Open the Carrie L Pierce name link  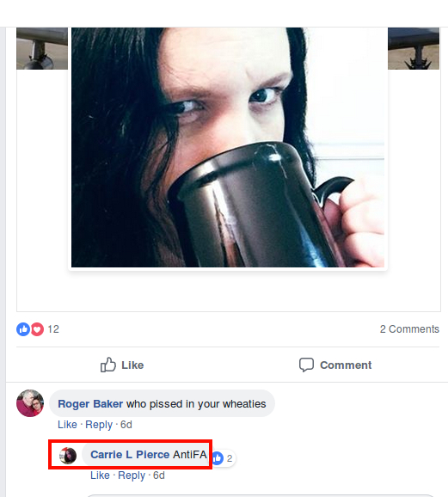coord(130,455)
